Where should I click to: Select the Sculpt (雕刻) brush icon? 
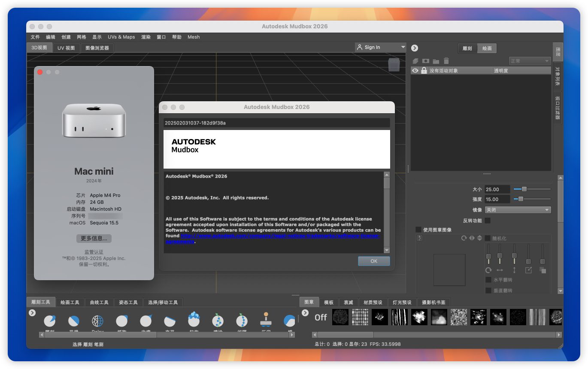[x=50, y=321]
